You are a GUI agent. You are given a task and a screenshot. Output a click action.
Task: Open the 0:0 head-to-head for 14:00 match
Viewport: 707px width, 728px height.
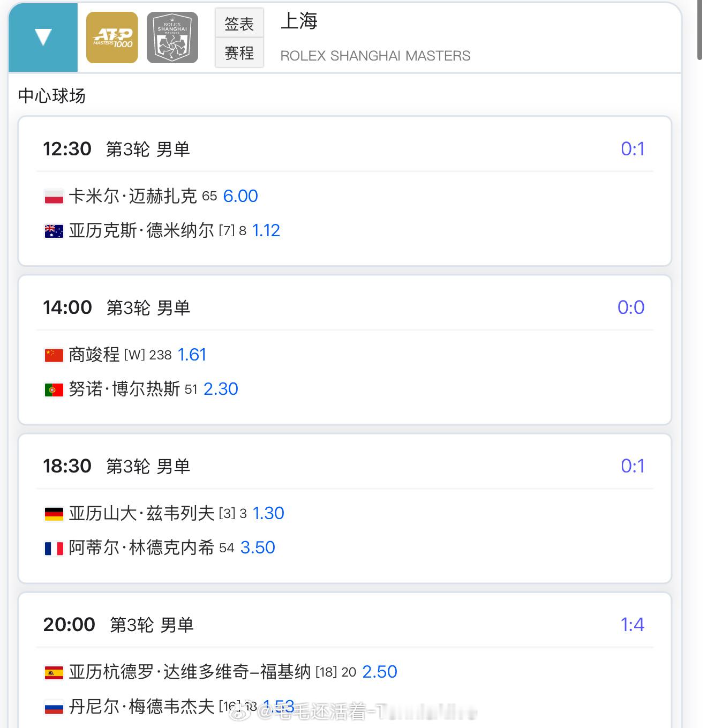point(630,307)
